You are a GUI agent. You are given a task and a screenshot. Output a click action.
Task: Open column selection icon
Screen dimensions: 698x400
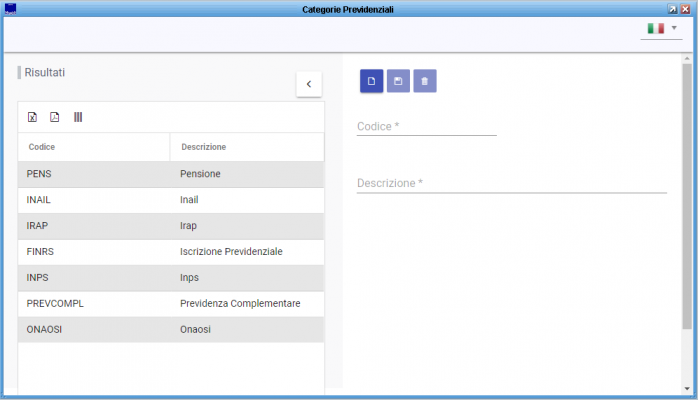(78, 117)
